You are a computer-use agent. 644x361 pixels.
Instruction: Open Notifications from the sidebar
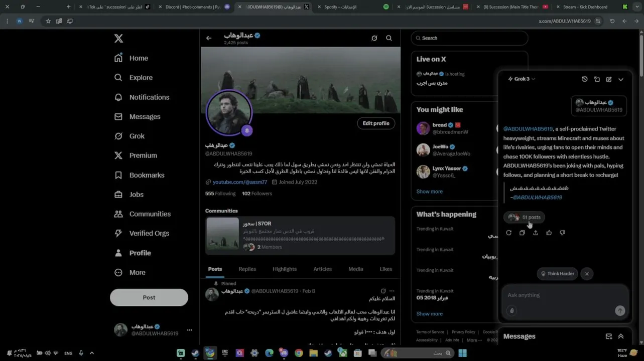click(x=142, y=97)
